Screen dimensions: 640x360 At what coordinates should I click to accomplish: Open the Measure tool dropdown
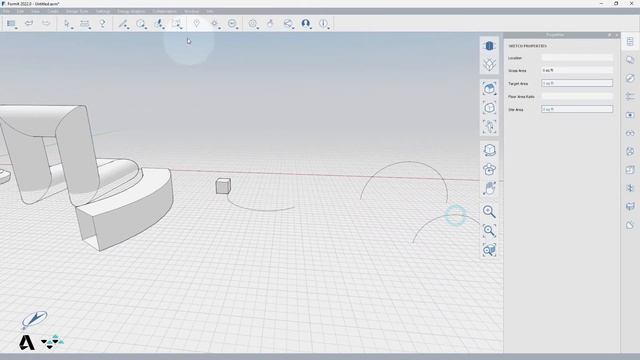[85, 24]
